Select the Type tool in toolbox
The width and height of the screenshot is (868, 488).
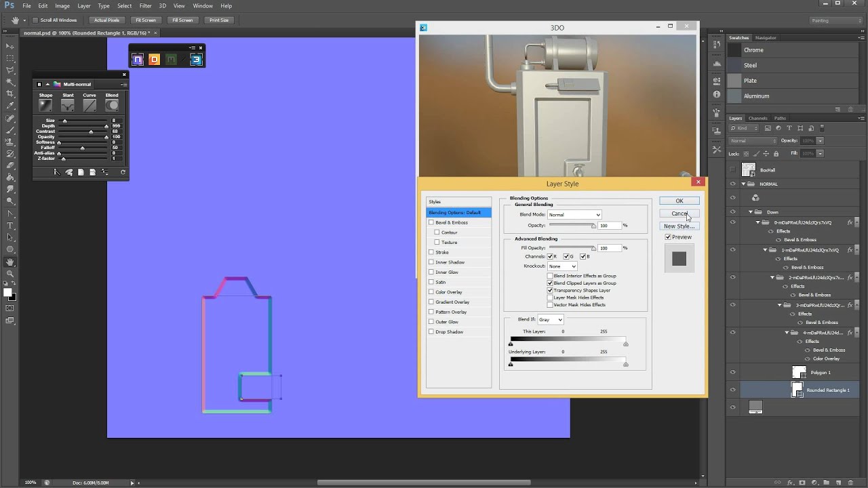(x=9, y=225)
